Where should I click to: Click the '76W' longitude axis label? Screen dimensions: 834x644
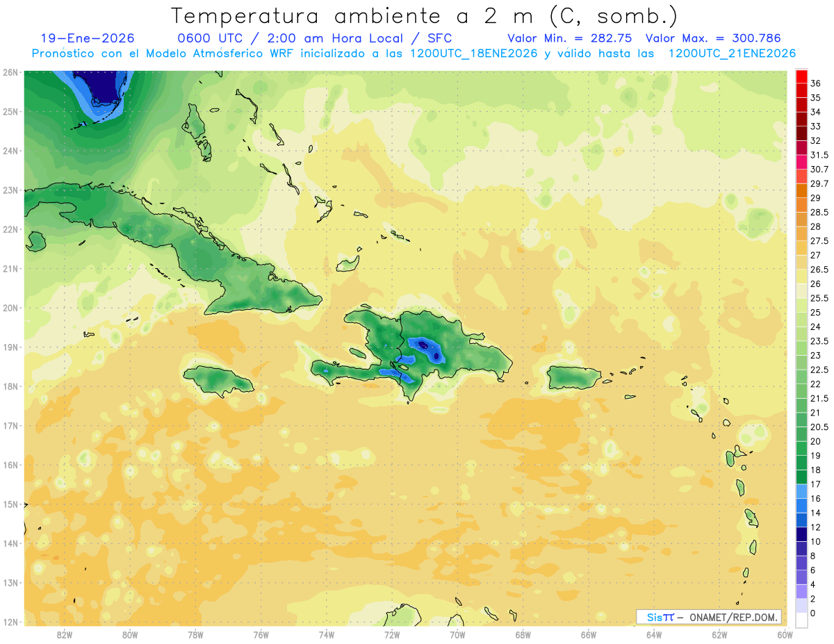tap(261, 634)
